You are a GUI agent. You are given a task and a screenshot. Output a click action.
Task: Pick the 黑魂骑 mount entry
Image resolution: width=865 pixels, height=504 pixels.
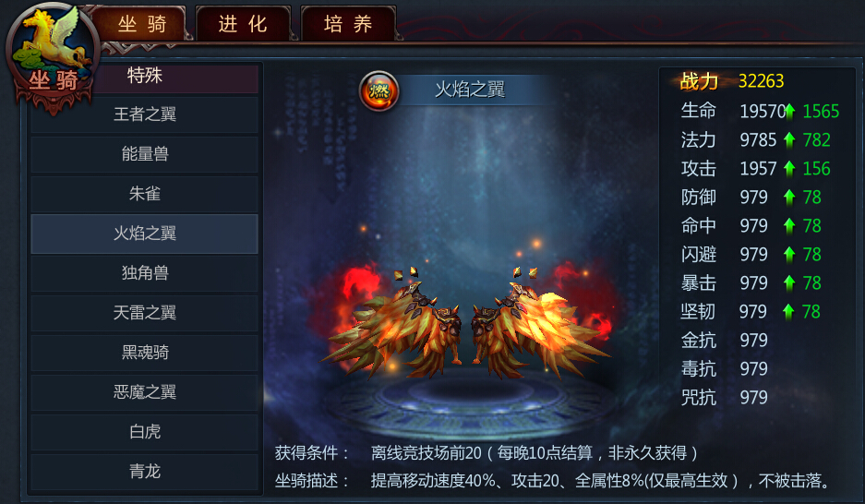click(x=145, y=353)
